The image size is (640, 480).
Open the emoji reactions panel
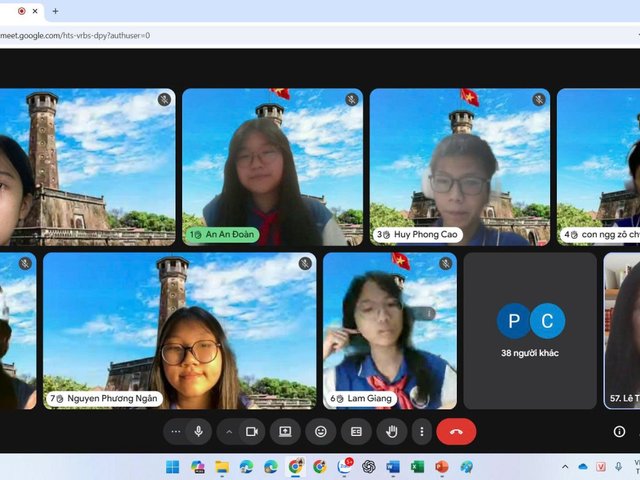[x=321, y=431]
